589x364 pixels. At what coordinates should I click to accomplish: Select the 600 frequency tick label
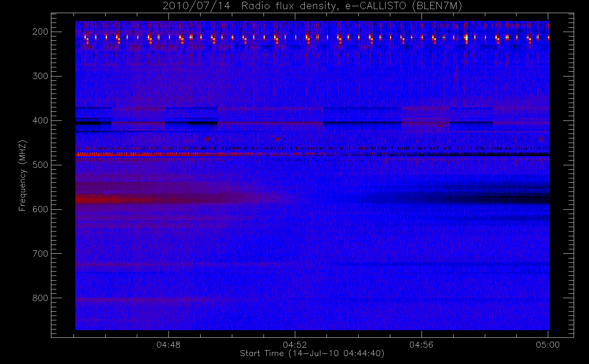pyautogui.click(x=40, y=209)
